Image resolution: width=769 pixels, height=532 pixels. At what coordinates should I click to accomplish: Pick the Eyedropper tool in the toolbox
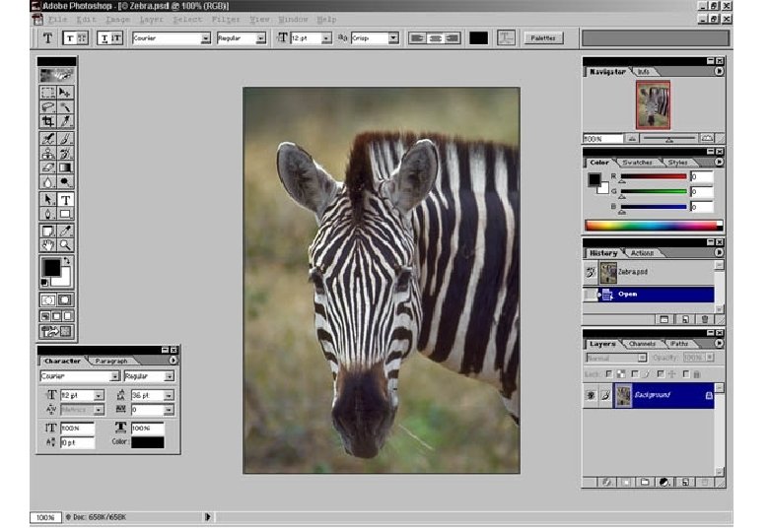65,230
